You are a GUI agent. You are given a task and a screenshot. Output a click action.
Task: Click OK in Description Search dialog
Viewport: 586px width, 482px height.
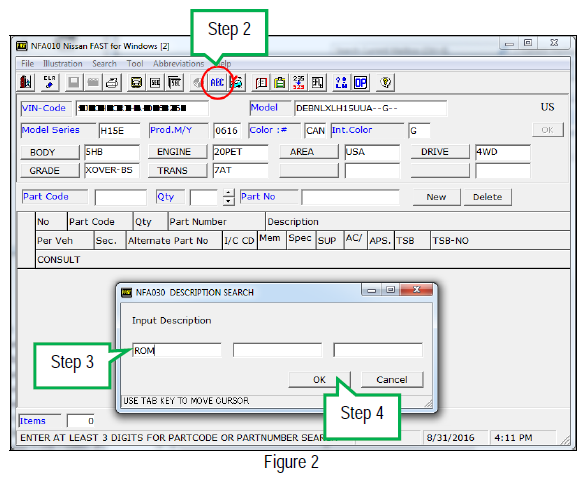point(319,380)
